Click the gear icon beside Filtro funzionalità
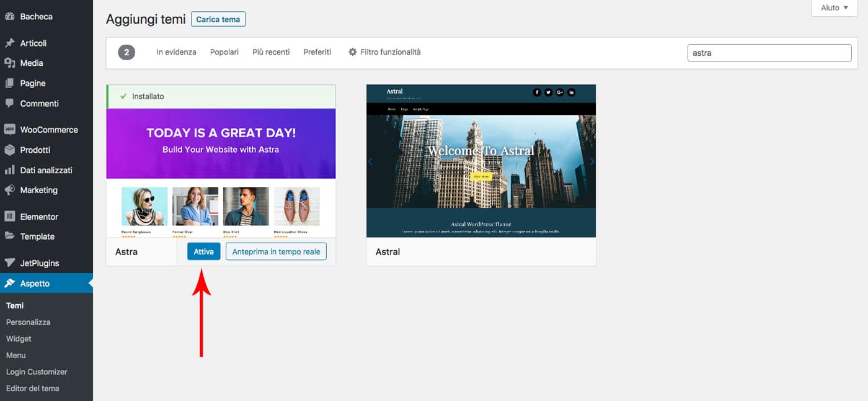Screen dimensions: 868x401 (353, 52)
